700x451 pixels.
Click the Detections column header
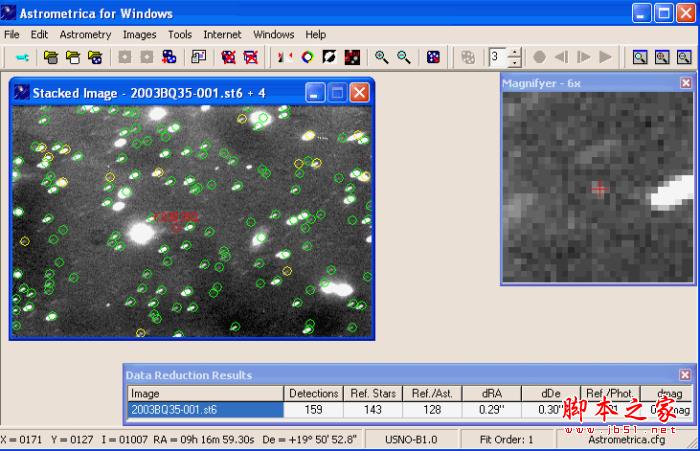tap(313, 393)
